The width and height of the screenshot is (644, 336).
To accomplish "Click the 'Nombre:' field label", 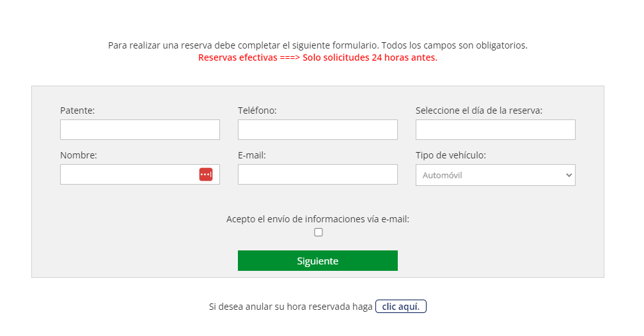I will 79,155.
